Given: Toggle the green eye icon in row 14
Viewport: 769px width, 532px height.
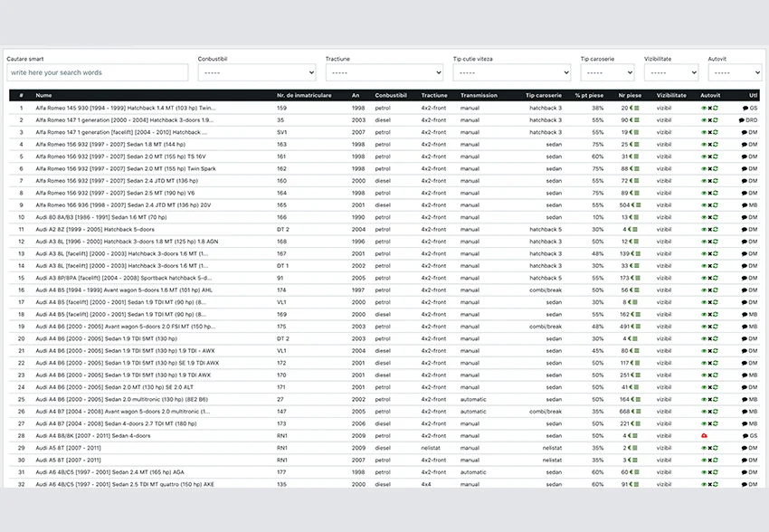Looking at the screenshot, I should click(704, 266).
